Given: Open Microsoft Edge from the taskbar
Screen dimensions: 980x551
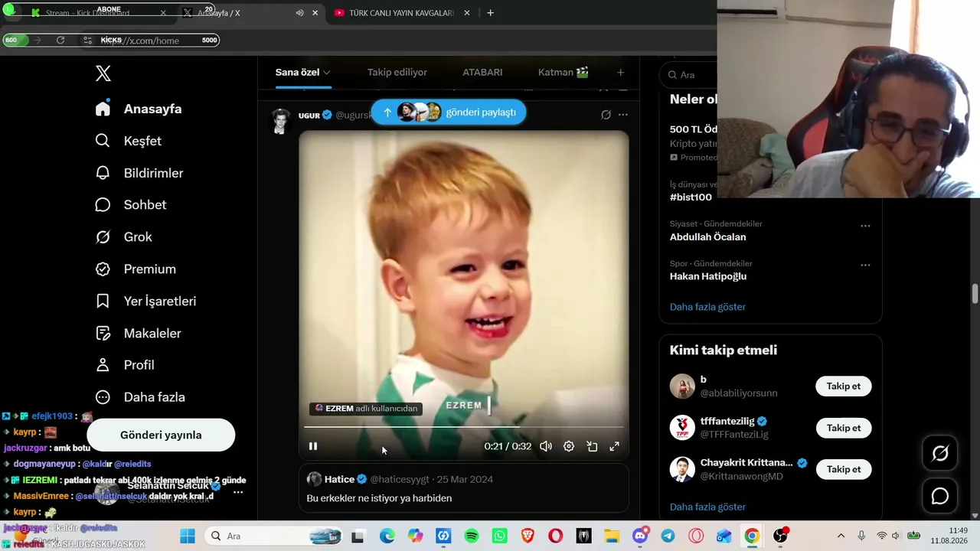Looking at the screenshot, I should point(387,536).
